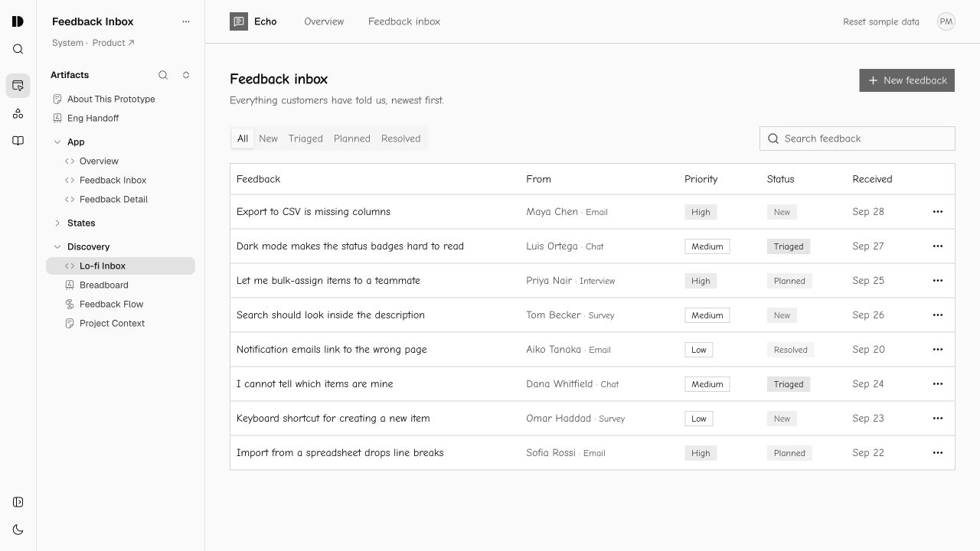Click the Echo app name
This screenshot has height=551, width=980.
(x=266, y=21)
